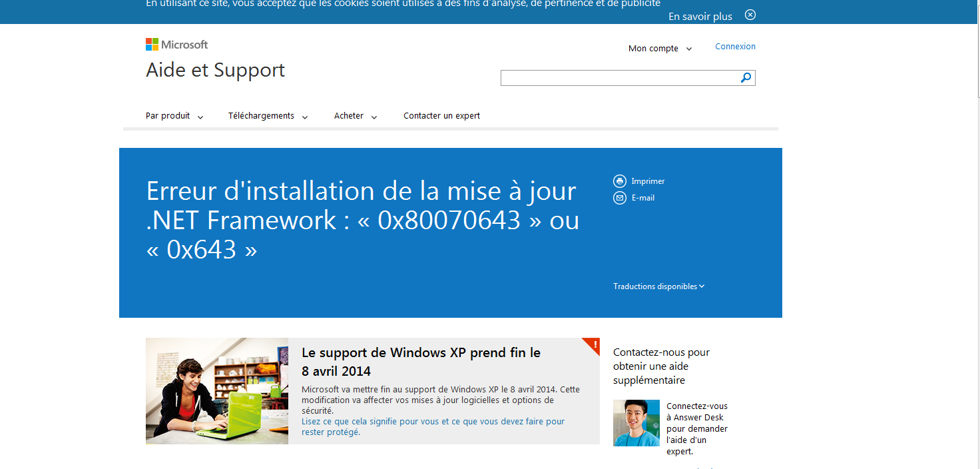The image size is (980, 469).
Task: Click the Aide et Support heading
Action: 216,70
